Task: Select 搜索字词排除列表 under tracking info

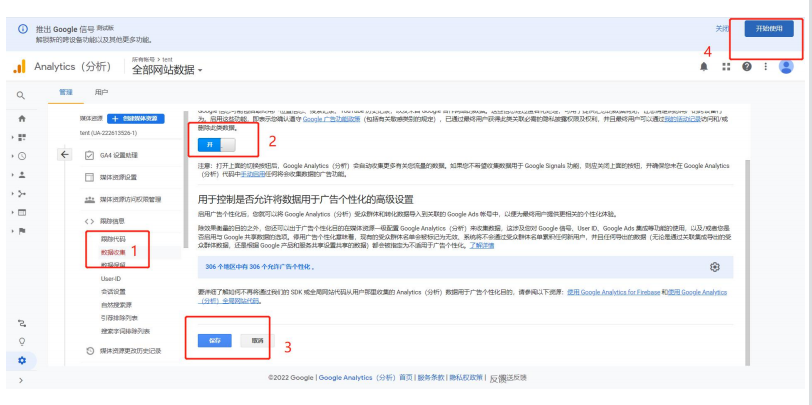Action: point(125,331)
